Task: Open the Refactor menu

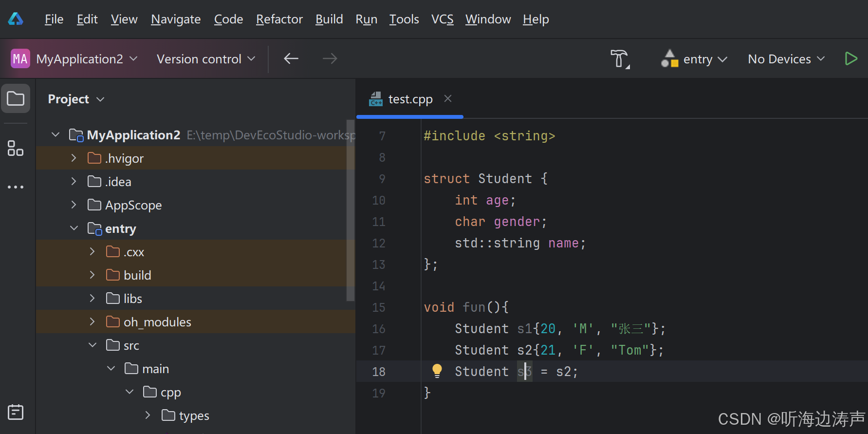Action: 279,19
